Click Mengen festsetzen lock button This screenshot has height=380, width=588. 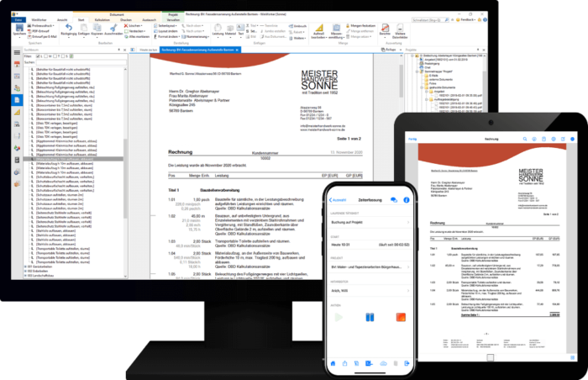pos(360,25)
